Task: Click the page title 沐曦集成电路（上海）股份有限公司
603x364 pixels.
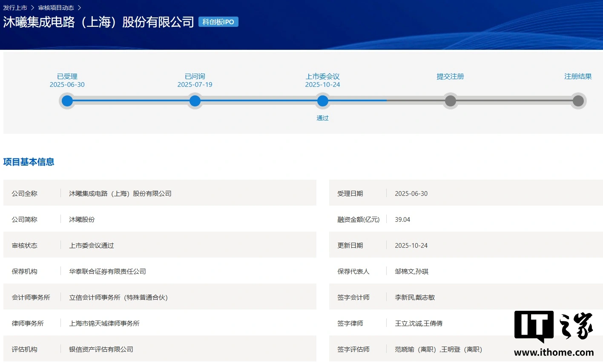Action: pyautogui.click(x=98, y=22)
